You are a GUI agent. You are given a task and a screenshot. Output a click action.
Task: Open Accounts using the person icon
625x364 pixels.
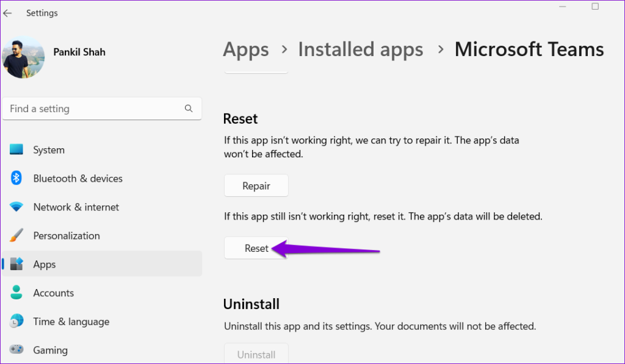tap(17, 293)
